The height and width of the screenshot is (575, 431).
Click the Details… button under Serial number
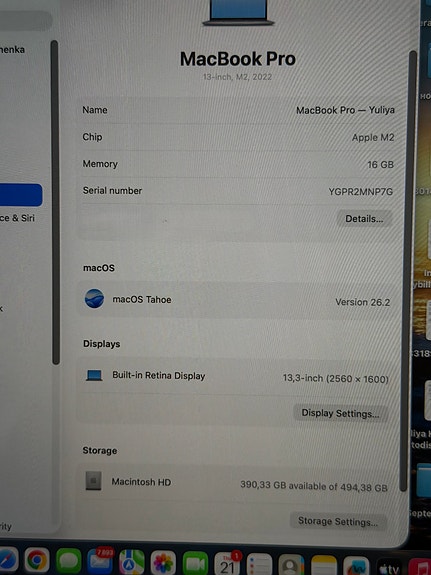click(x=364, y=219)
